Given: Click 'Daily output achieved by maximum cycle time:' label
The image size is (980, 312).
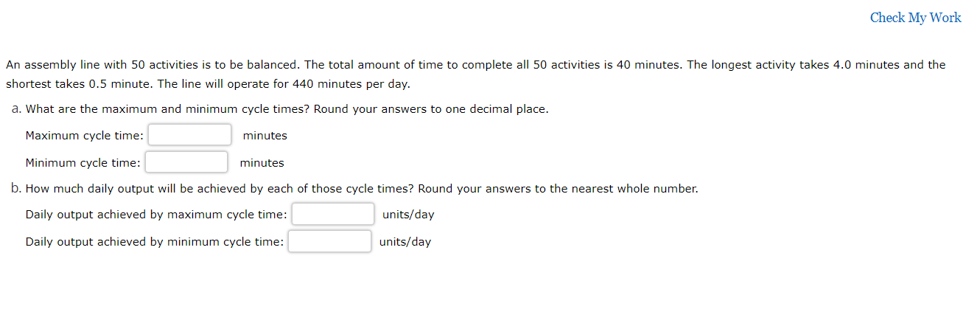Looking at the screenshot, I should pos(156,215).
